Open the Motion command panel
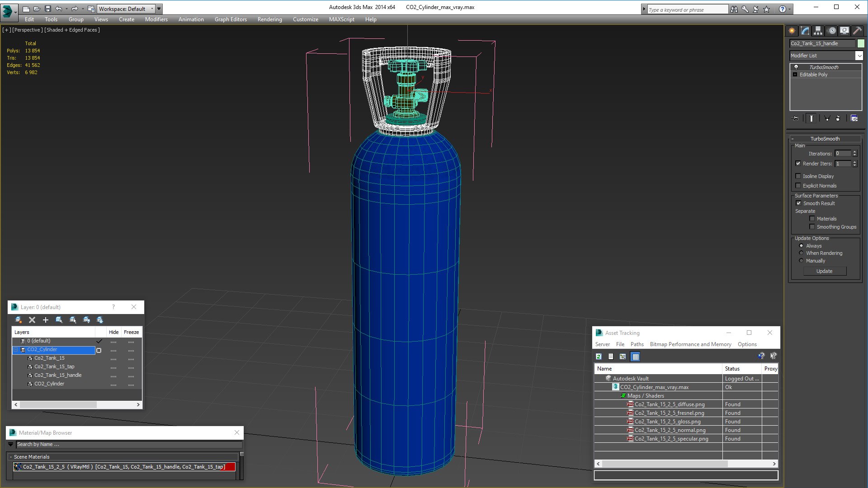Viewport: 868px width, 488px height. (832, 31)
